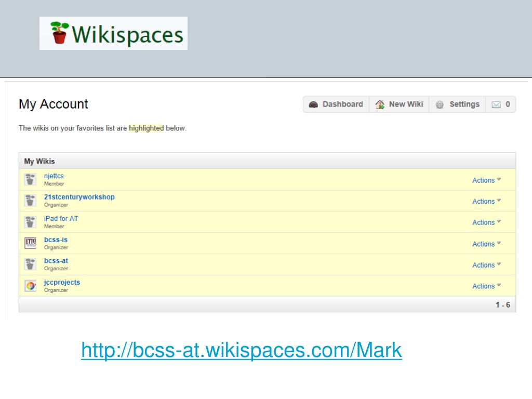Click the Wikispaces logo

pyautogui.click(x=113, y=33)
